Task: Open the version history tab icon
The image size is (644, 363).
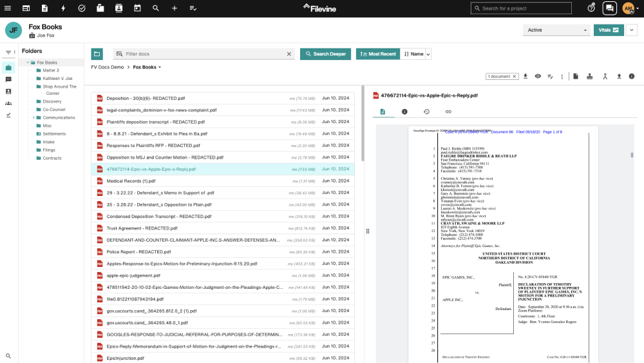Action: pos(426,112)
